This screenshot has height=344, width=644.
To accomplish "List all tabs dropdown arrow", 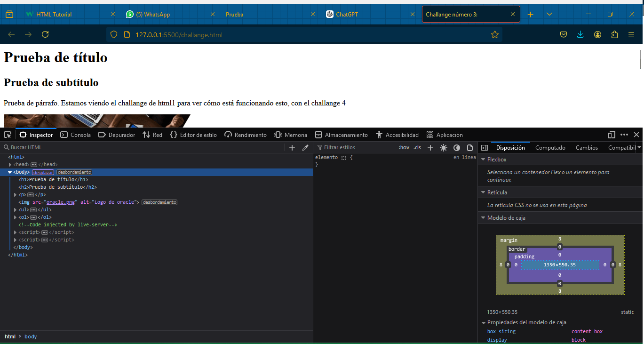I will pyautogui.click(x=549, y=15).
